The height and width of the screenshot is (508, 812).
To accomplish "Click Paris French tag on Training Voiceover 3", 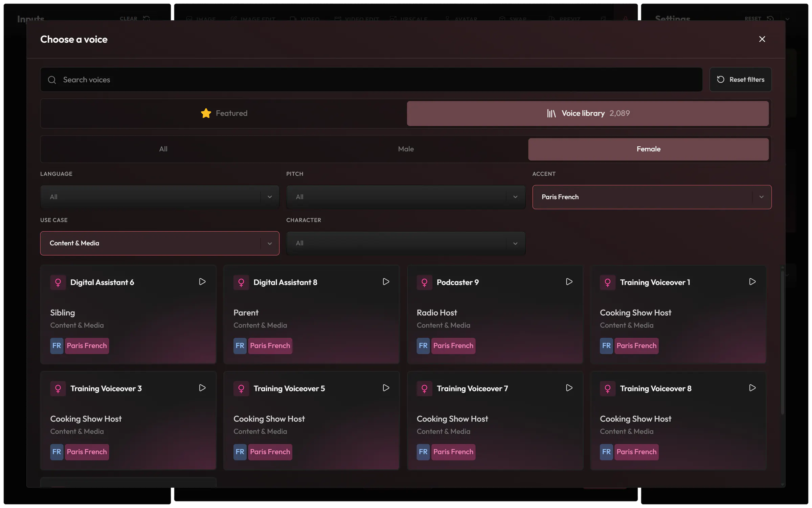I will (87, 452).
